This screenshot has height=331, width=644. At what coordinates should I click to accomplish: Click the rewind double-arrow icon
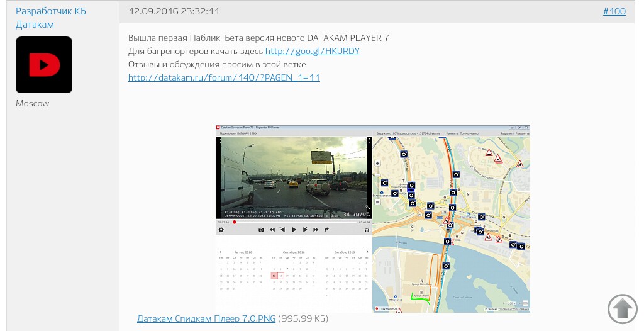click(272, 230)
